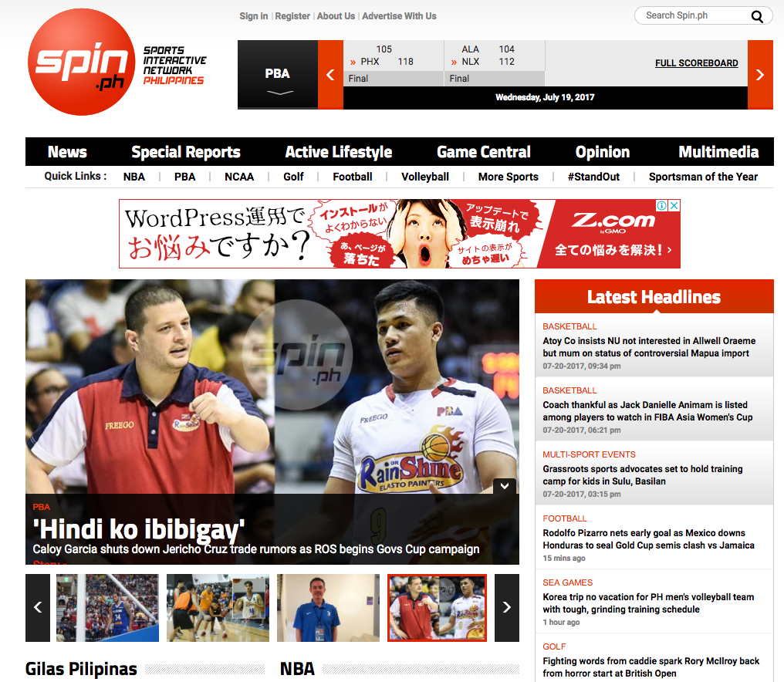The image size is (784, 682).
Task: Select NCAA quick link
Action: point(239,177)
